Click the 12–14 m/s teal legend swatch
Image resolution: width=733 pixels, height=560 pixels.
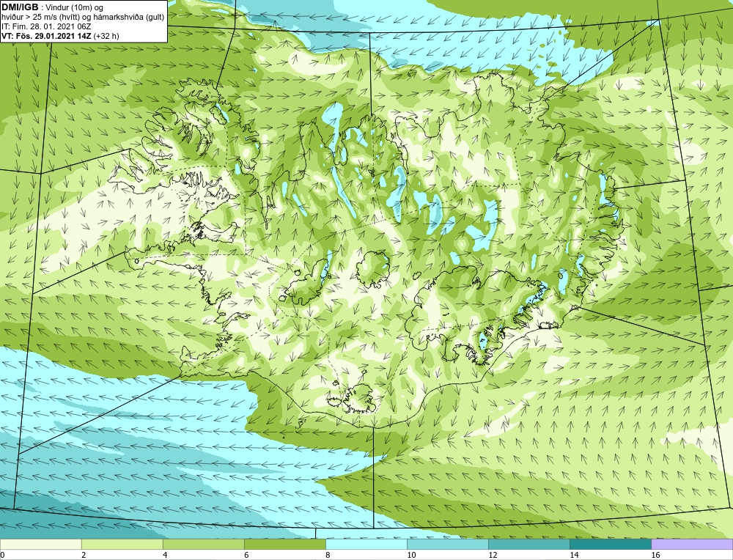coord(528,544)
